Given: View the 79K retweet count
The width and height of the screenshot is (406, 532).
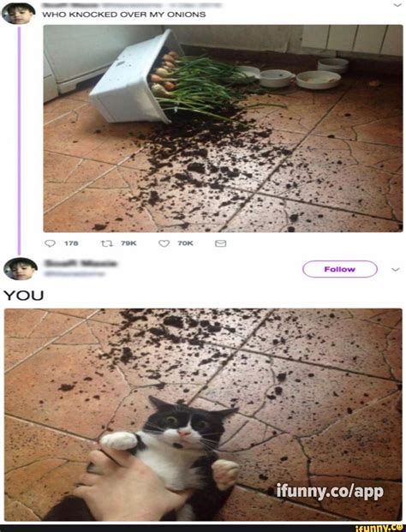Looking at the screenshot, I should coord(128,243).
